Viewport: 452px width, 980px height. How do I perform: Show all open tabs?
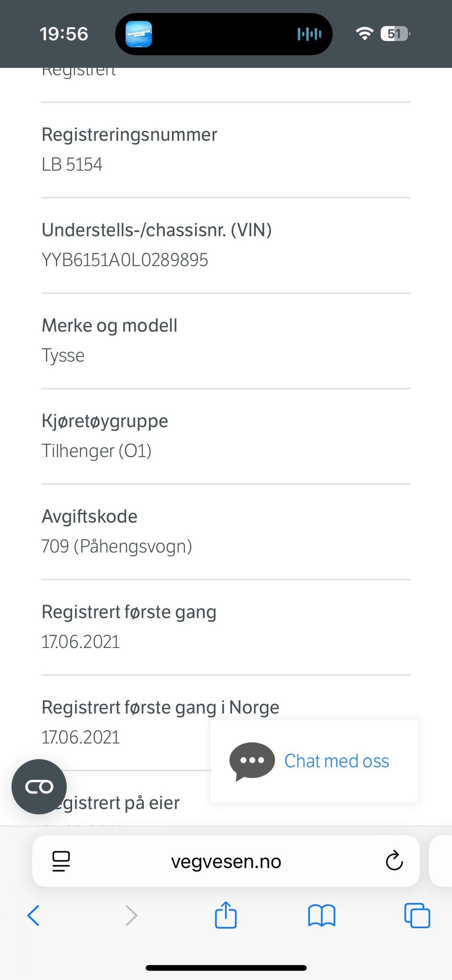[x=417, y=915]
